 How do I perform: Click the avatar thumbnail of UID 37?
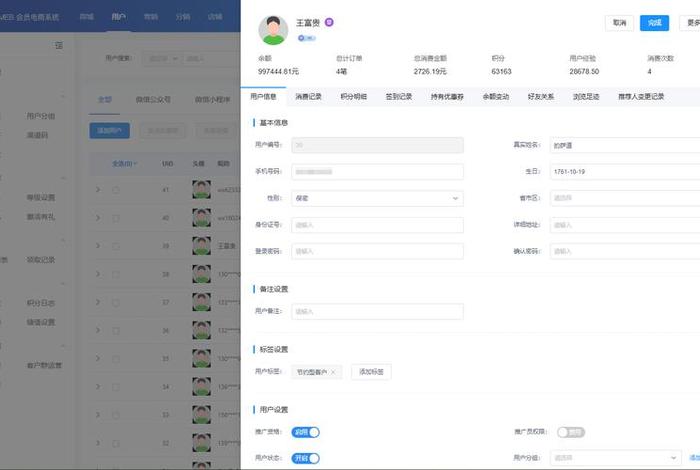pos(201,302)
